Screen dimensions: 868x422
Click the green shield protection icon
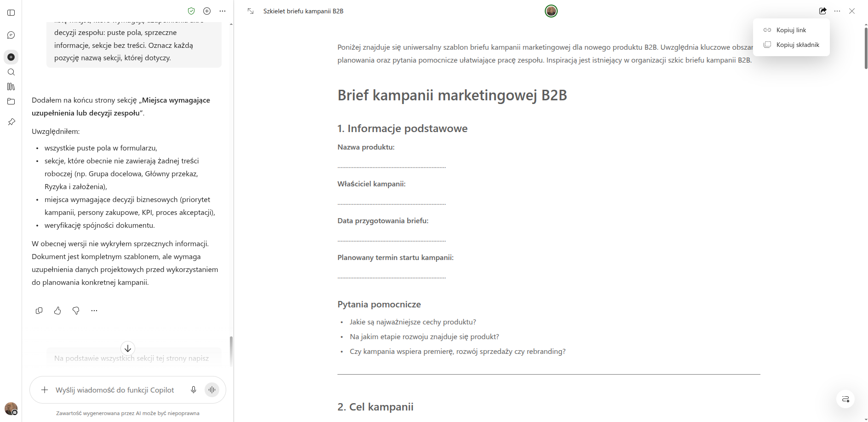pos(191,11)
